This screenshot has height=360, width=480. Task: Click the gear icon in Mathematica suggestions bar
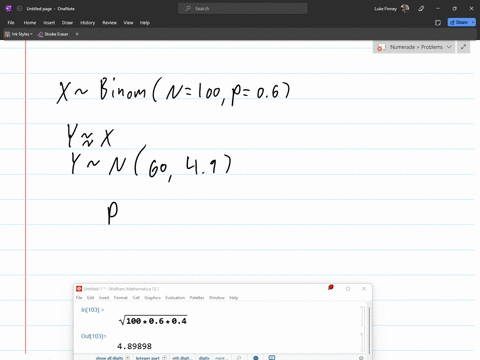[x=361, y=358]
